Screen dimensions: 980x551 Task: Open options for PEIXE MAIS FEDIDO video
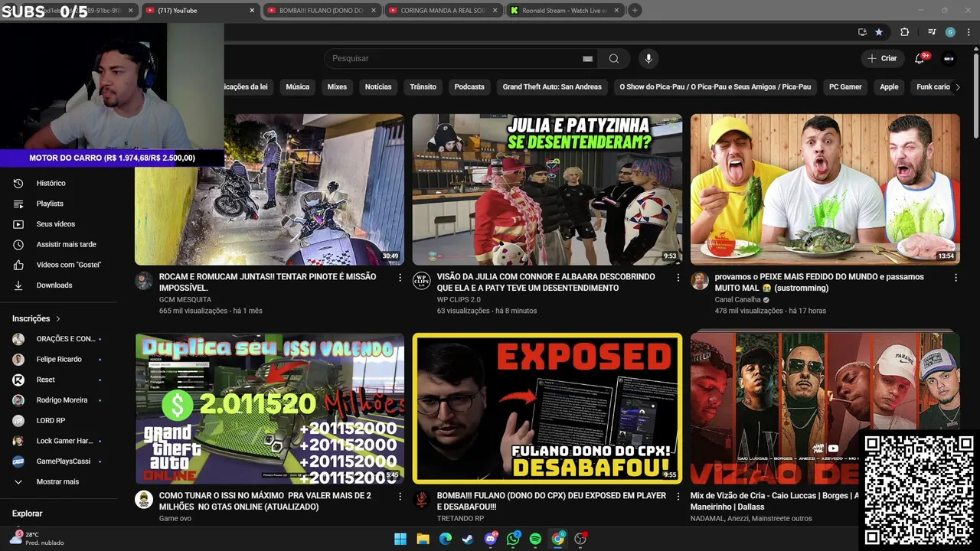click(x=955, y=278)
